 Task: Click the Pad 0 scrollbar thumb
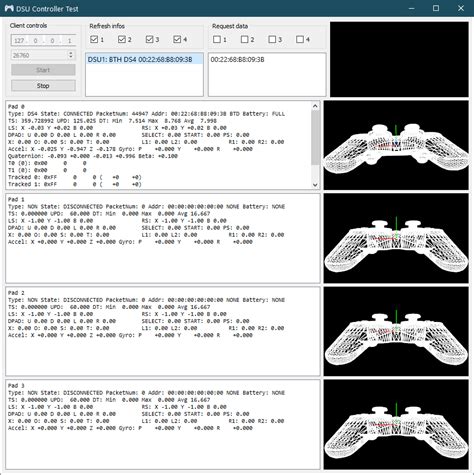315,137
